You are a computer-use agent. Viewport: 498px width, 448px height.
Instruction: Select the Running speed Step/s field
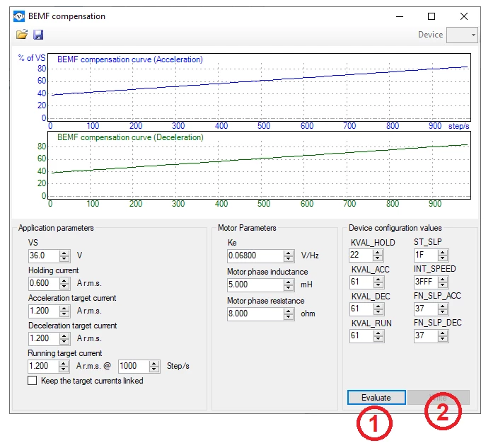pos(134,366)
